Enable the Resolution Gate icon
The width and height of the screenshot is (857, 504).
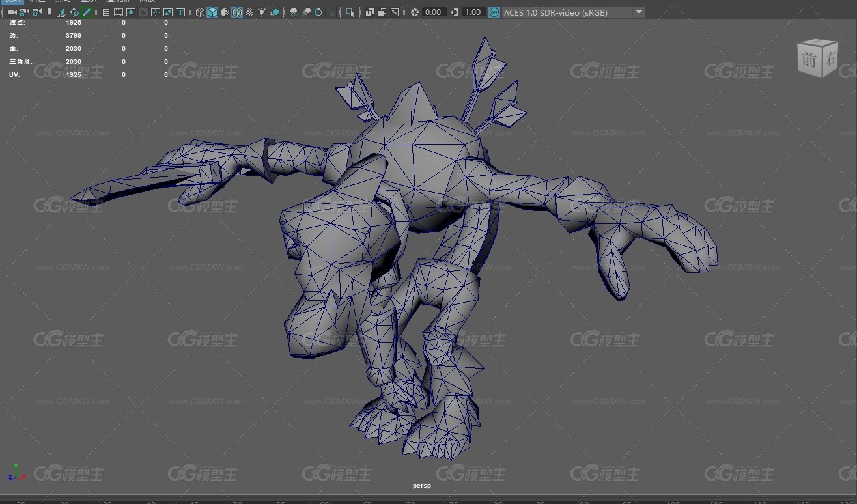[131, 12]
